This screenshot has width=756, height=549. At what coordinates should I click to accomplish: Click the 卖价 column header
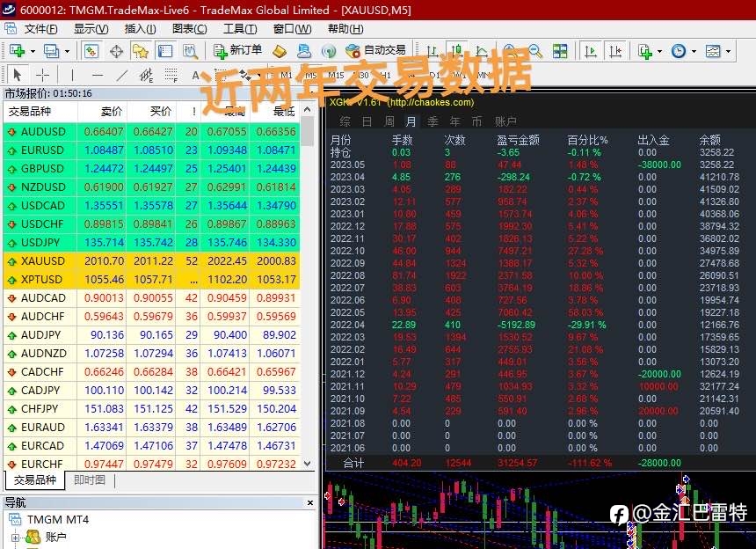tap(112, 112)
